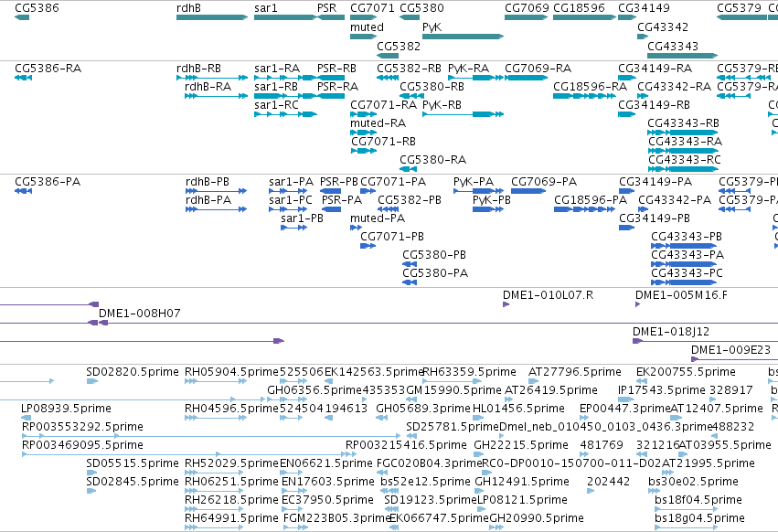Click transcript muted-RA label

(378, 123)
